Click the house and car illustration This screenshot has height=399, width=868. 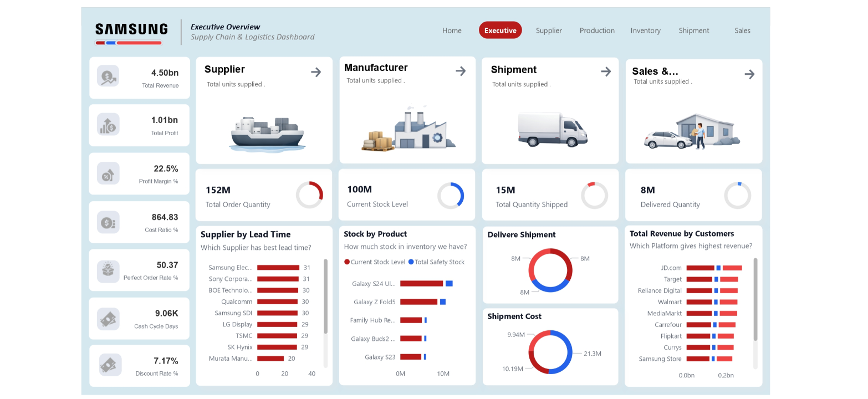692,131
